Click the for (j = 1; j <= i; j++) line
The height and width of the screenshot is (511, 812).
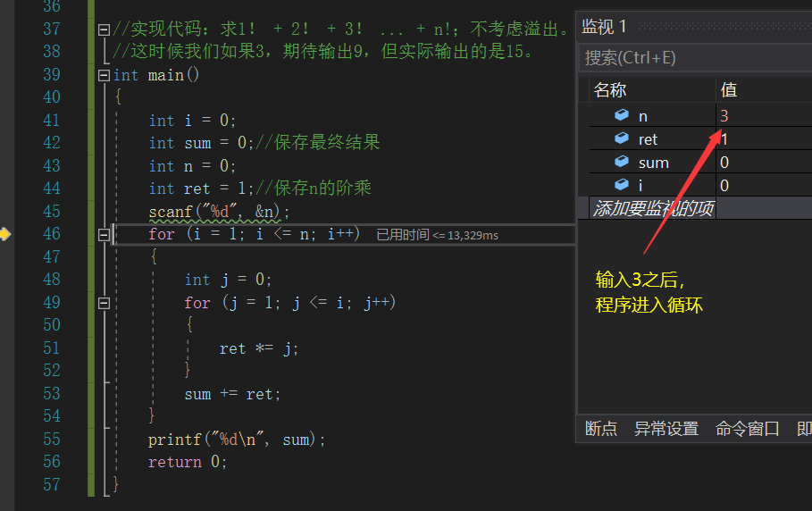(x=290, y=303)
